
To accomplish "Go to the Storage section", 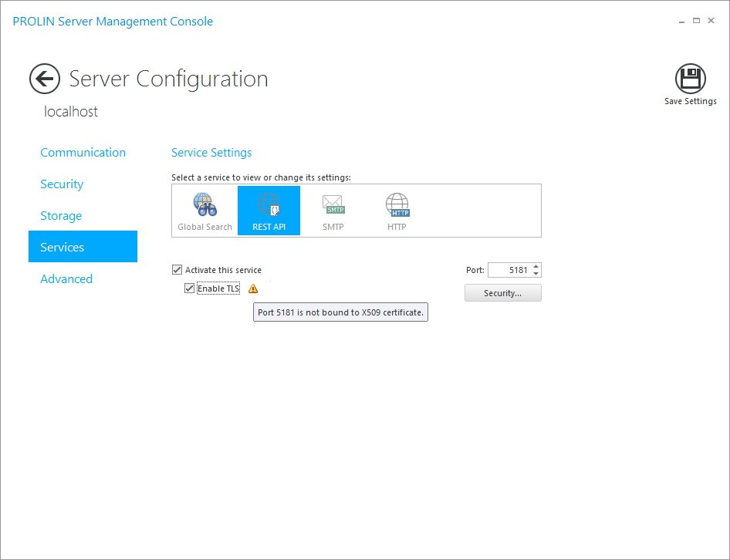I will (x=61, y=216).
